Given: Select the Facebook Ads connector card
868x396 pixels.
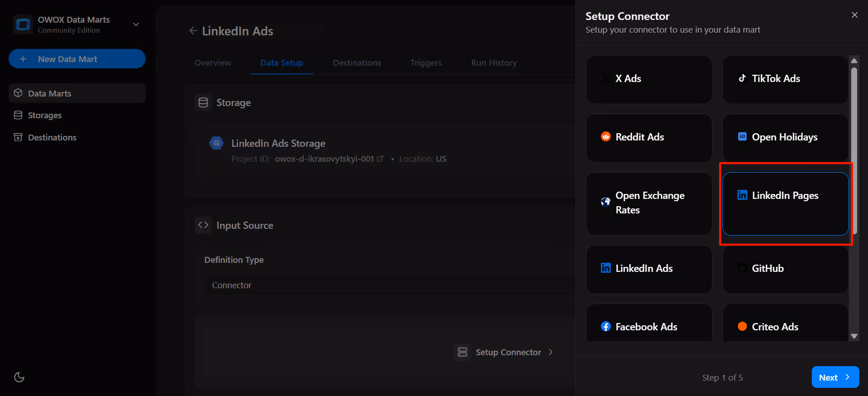Looking at the screenshot, I should pyautogui.click(x=649, y=323).
